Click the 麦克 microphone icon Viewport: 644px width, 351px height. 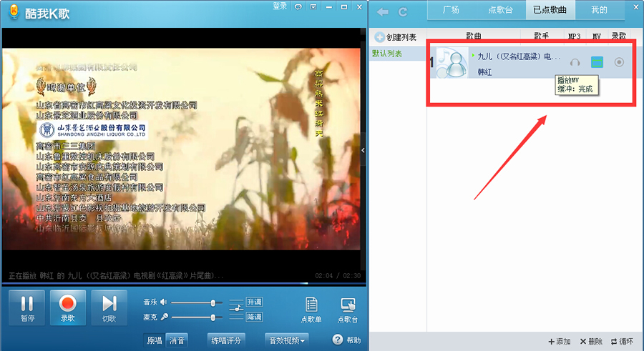click(x=164, y=317)
